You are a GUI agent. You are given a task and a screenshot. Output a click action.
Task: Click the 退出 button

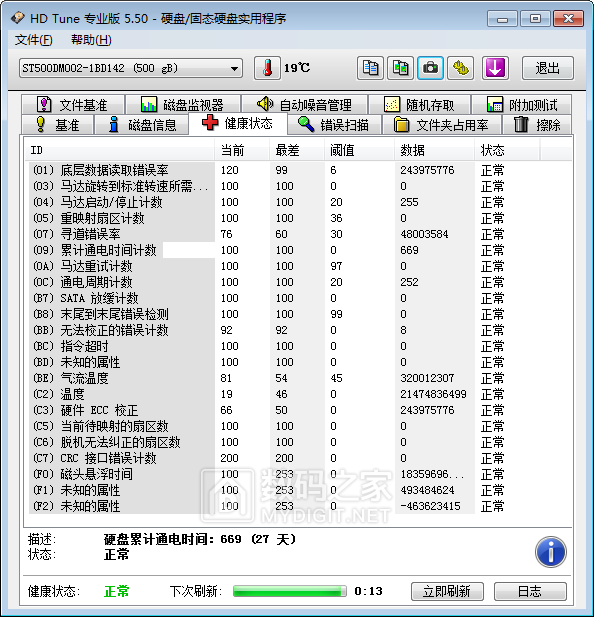[x=548, y=68]
